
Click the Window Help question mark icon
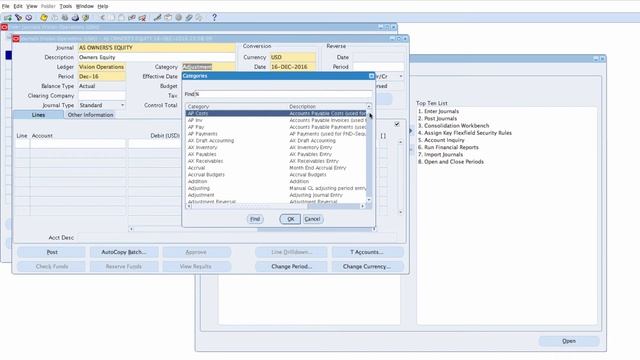tap(214, 18)
